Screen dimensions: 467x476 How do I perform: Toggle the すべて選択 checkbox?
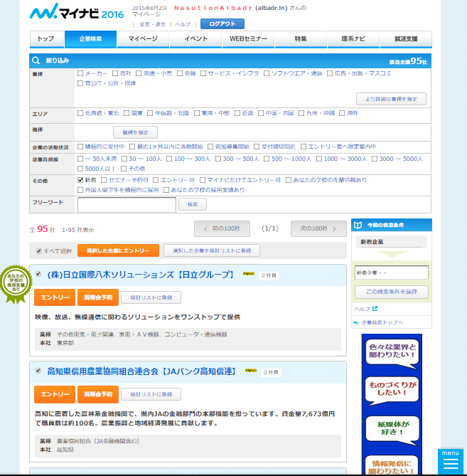coord(39,251)
